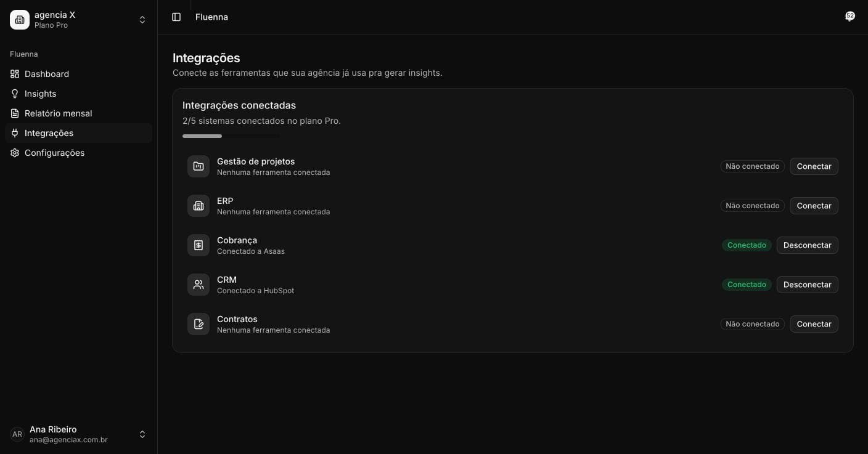Click the Gestão de projetos icon

(x=199, y=166)
